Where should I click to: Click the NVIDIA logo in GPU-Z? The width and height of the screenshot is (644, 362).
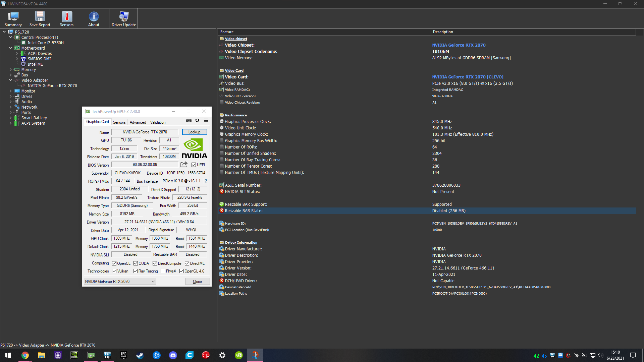tap(194, 148)
